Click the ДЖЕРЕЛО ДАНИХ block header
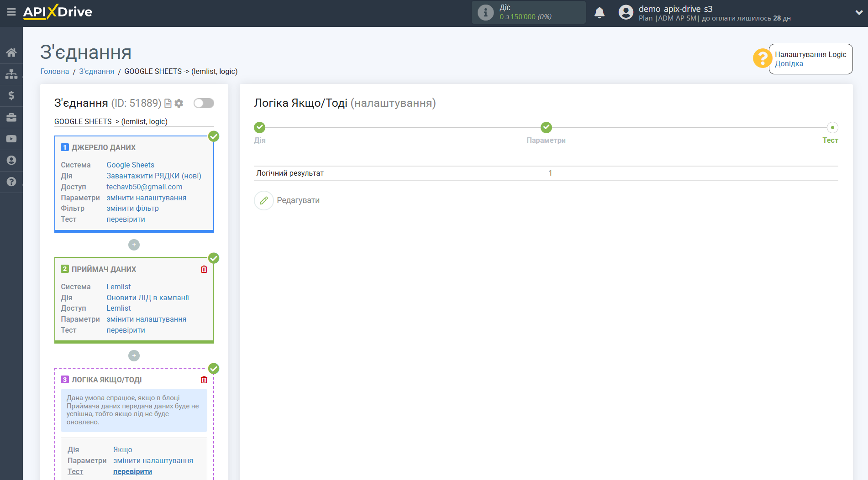The image size is (868, 480). point(104,148)
